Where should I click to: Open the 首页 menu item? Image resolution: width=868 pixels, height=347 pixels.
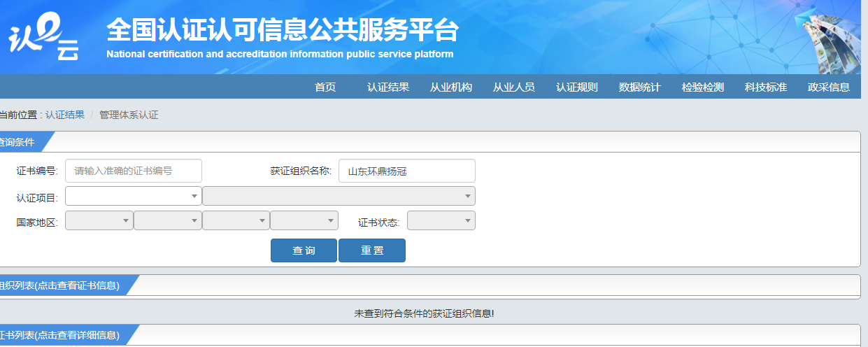click(x=325, y=87)
